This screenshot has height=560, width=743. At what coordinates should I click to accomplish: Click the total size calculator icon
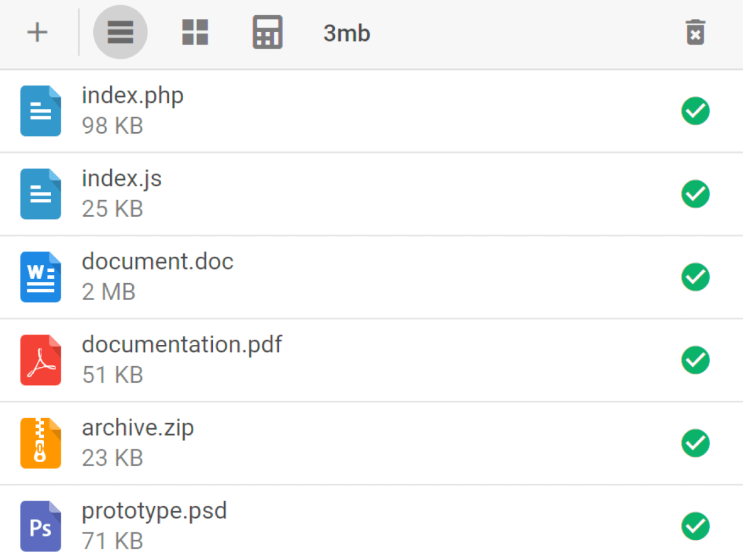tap(267, 32)
